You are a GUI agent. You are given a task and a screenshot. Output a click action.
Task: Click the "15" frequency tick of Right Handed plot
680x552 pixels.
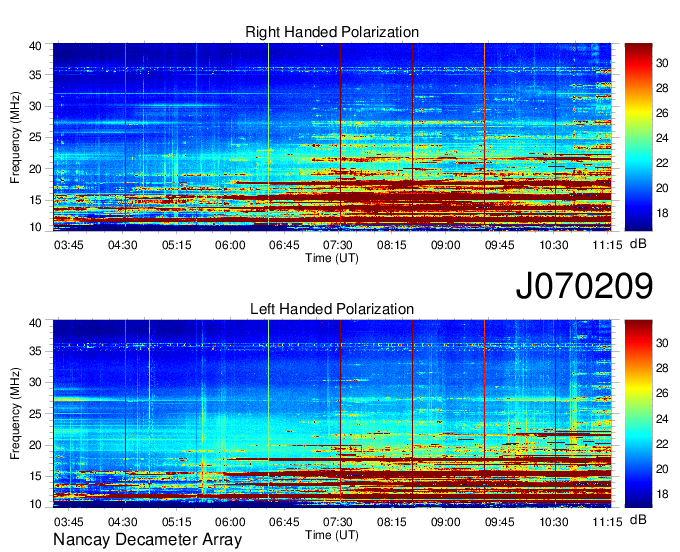[x=35, y=200]
